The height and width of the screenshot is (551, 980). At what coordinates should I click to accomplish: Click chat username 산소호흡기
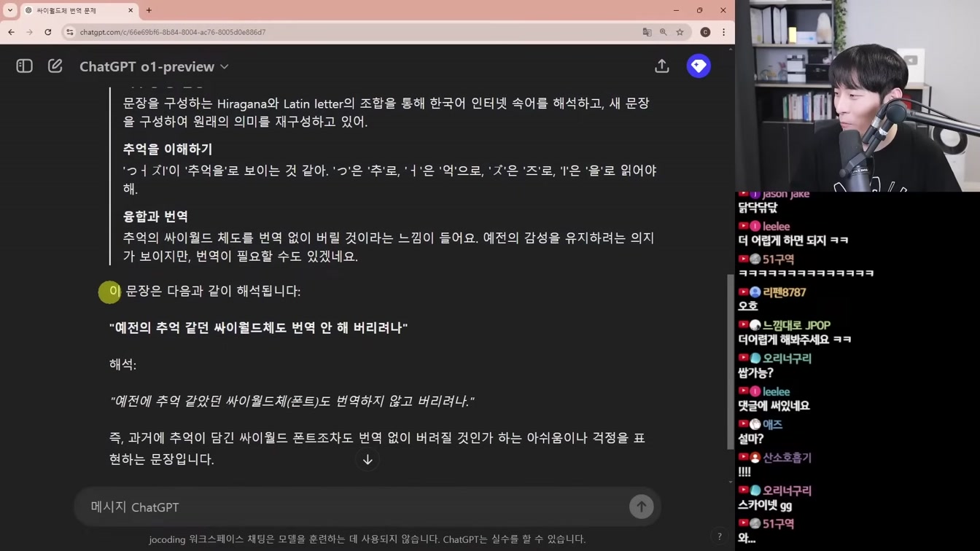(x=787, y=458)
